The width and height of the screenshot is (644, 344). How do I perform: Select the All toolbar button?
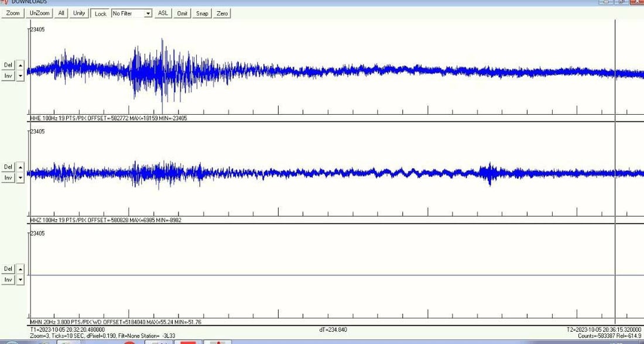[61, 13]
